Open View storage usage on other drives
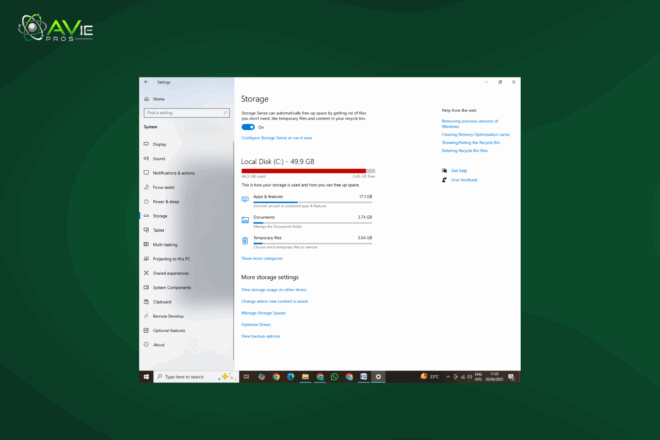 [x=274, y=290]
